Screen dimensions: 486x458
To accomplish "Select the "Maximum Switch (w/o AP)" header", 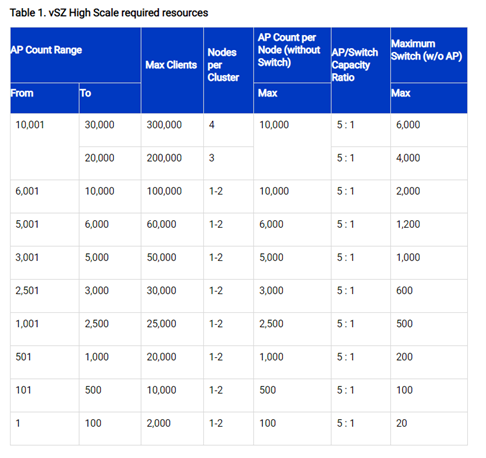I will [429, 55].
